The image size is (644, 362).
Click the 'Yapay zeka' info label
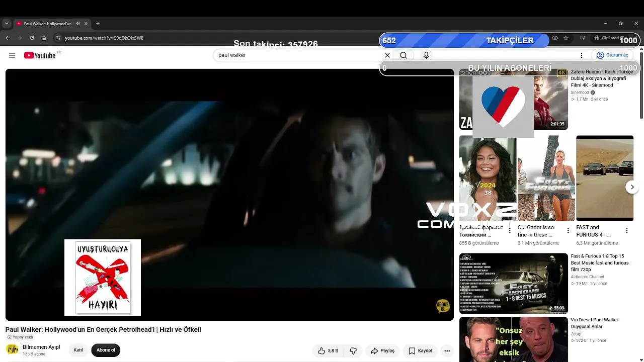pyautogui.click(x=20, y=337)
